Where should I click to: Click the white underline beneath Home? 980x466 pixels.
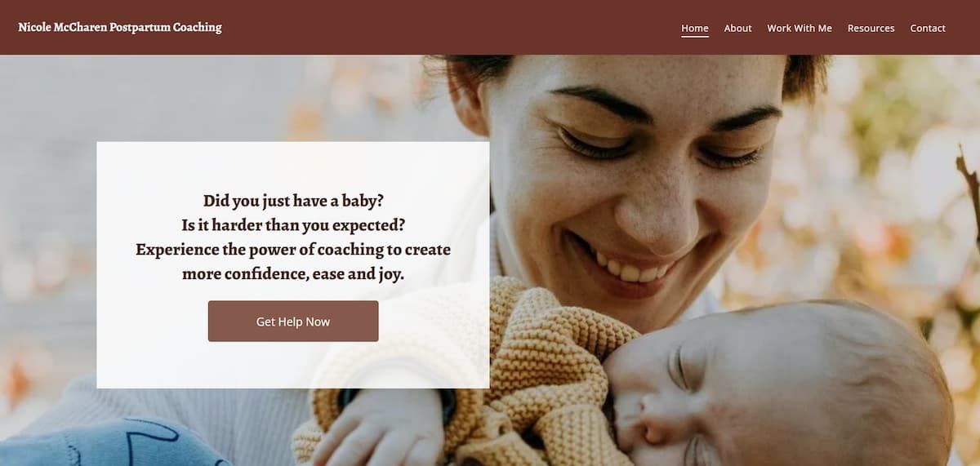coord(695,37)
